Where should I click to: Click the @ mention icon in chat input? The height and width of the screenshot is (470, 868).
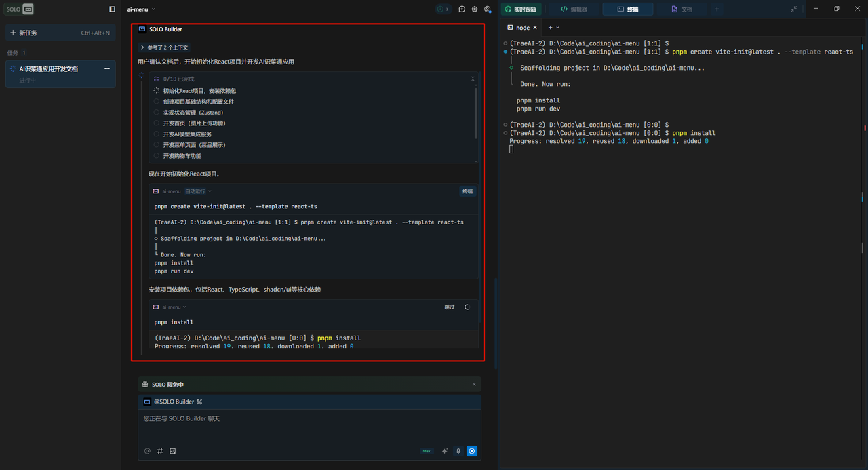tap(147, 451)
